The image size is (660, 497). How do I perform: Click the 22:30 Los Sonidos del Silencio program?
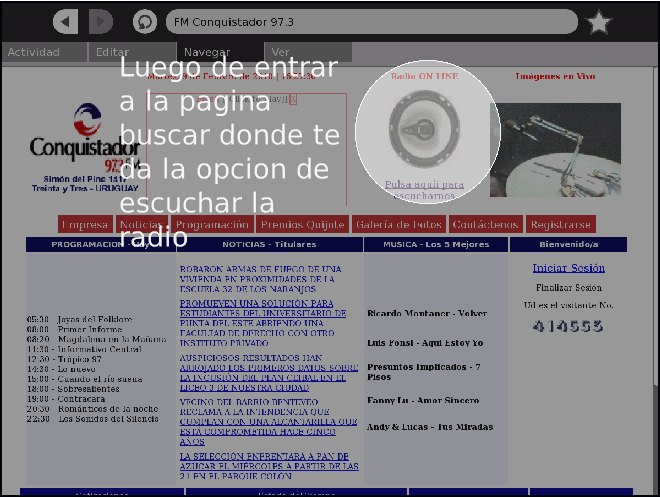pyautogui.click(x=93, y=419)
